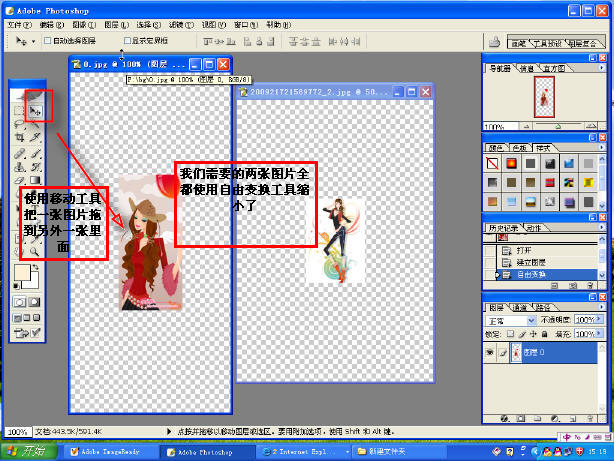Viewport: 614px width, 461px height.
Task: Toggle lock transparent pixels in Layers panel
Action: 510,334
